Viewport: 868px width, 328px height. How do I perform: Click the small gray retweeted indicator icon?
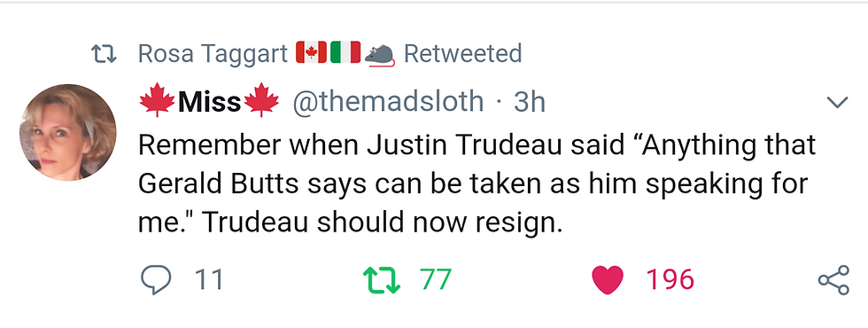click(x=105, y=54)
